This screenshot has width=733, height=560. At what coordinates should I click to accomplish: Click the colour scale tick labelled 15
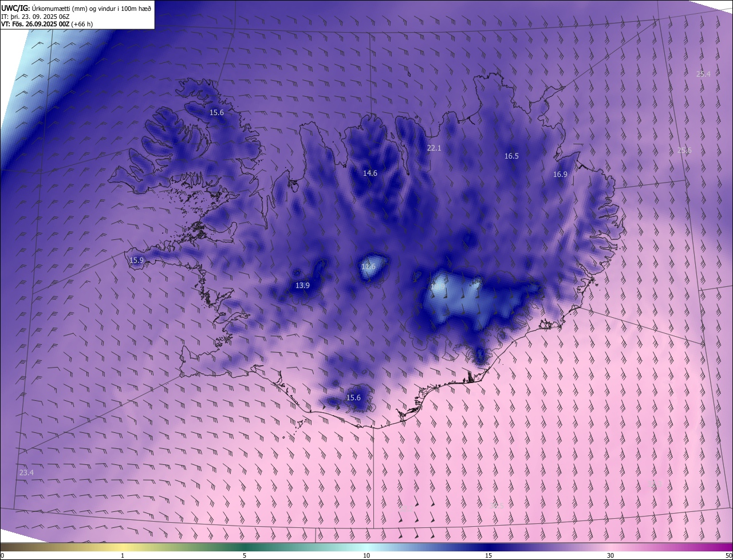pos(488,556)
